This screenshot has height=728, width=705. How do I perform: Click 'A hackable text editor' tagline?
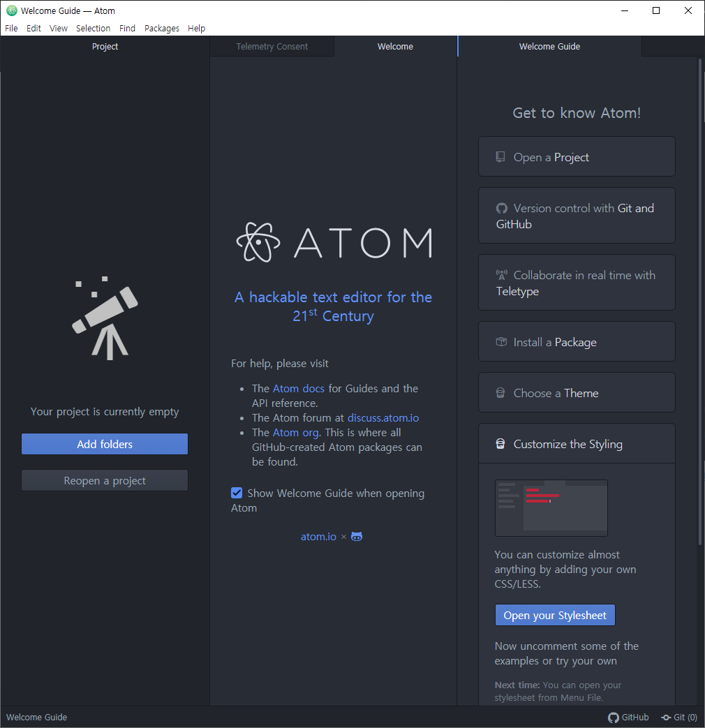tap(334, 306)
